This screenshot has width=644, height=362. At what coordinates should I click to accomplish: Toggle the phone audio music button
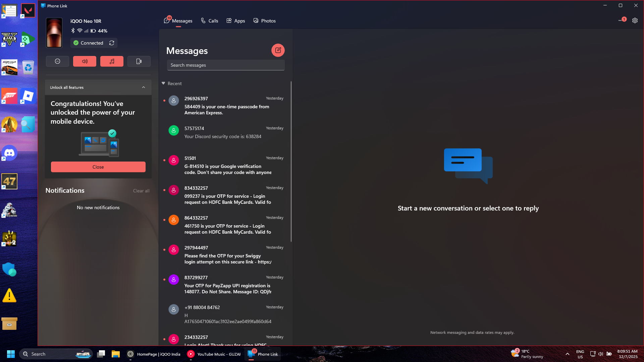(112, 61)
